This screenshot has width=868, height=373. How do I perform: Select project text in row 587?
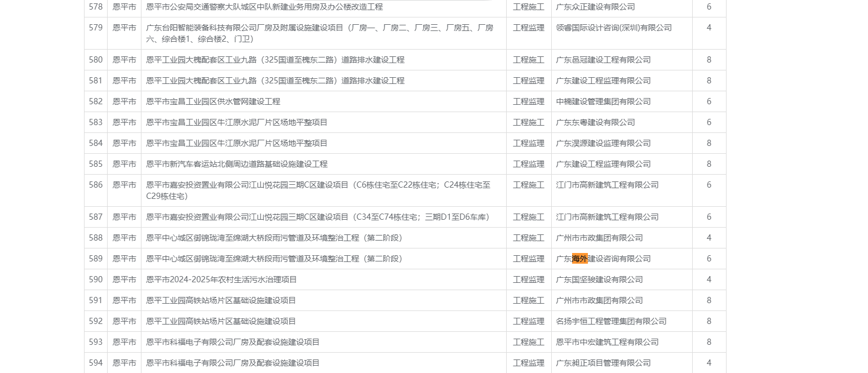(317, 217)
